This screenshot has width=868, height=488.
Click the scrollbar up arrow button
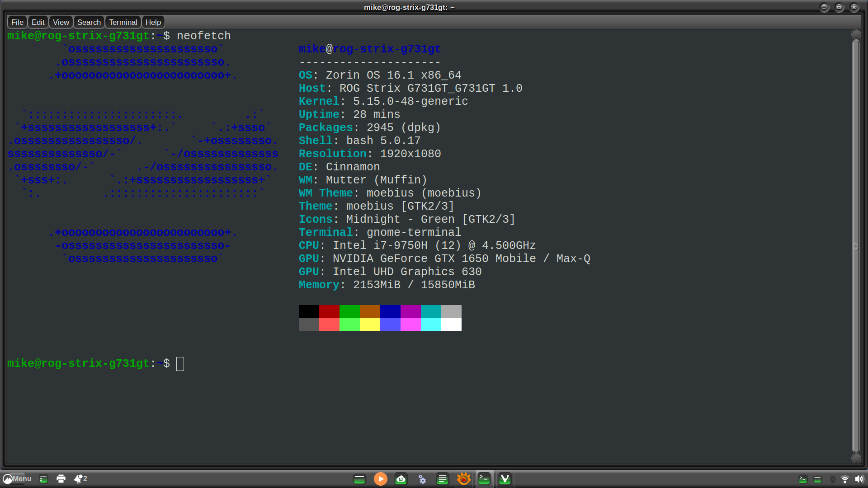pyautogui.click(x=856, y=34)
